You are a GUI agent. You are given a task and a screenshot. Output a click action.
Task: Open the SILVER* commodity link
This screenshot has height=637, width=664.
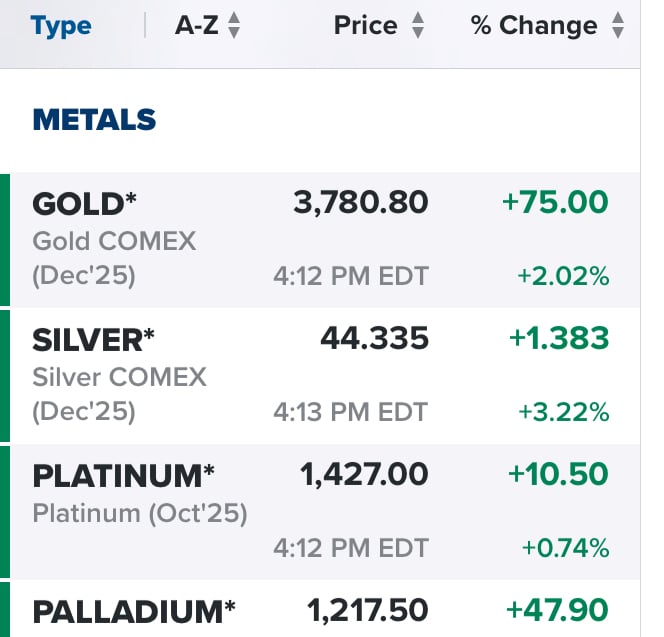(93, 340)
